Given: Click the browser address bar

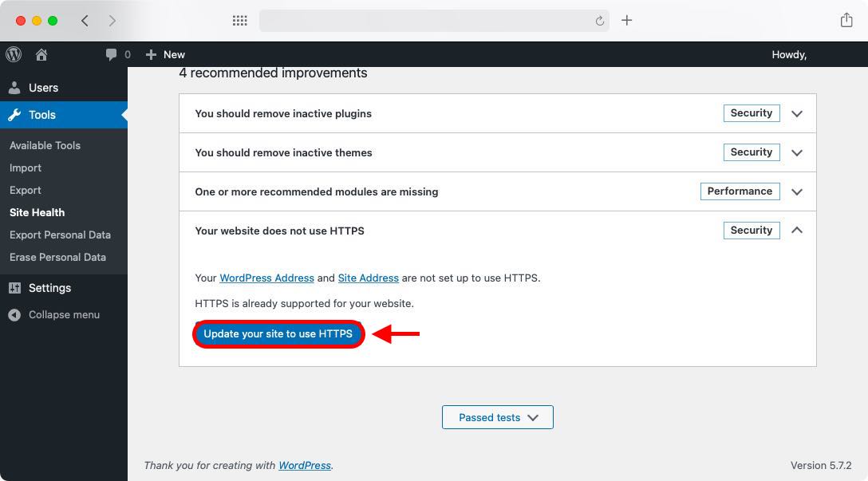Looking at the screenshot, I should pyautogui.click(x=435, y=20).
